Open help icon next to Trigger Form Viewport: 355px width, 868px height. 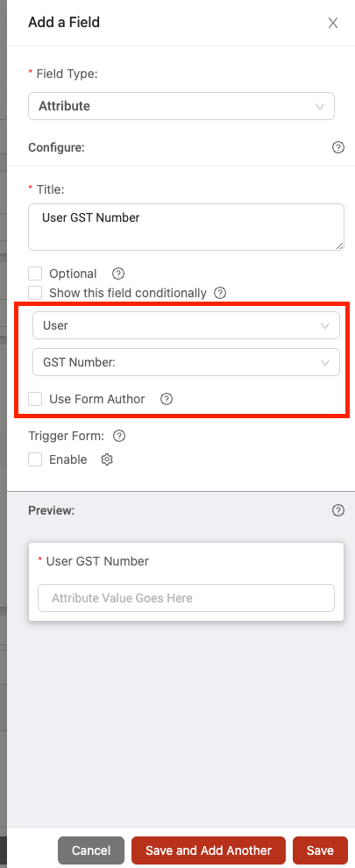(119, 436)
